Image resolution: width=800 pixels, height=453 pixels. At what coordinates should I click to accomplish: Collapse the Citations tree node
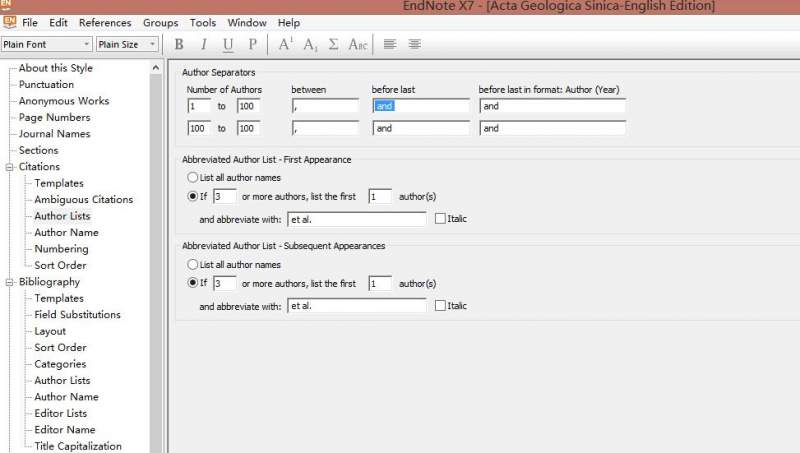[9, 167]
